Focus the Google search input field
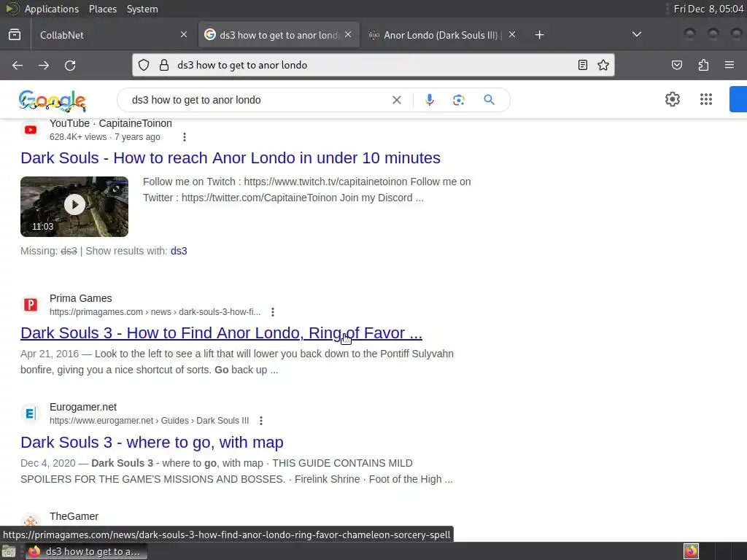Viewport: 747px width, 560px height. (x=258, y=100)
